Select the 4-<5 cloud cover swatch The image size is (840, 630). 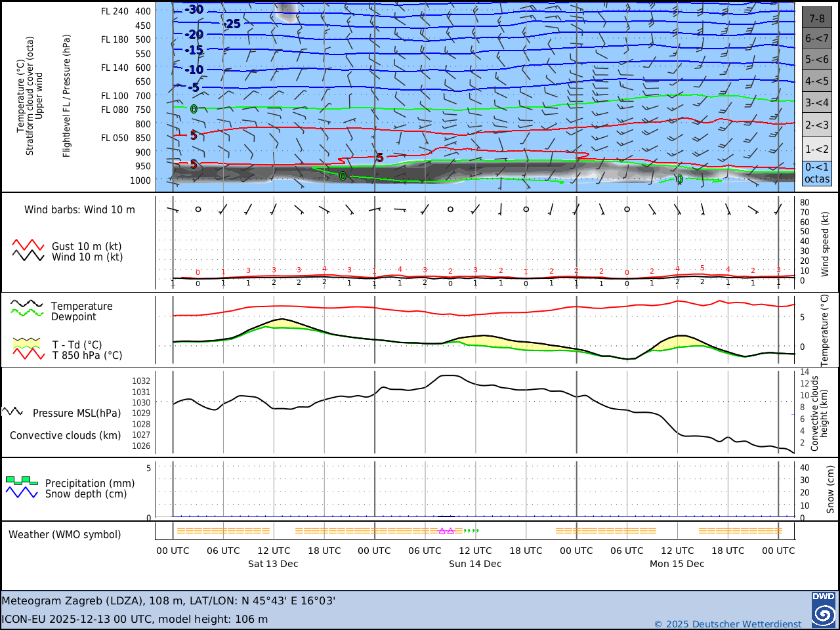(x=817, y=81)
